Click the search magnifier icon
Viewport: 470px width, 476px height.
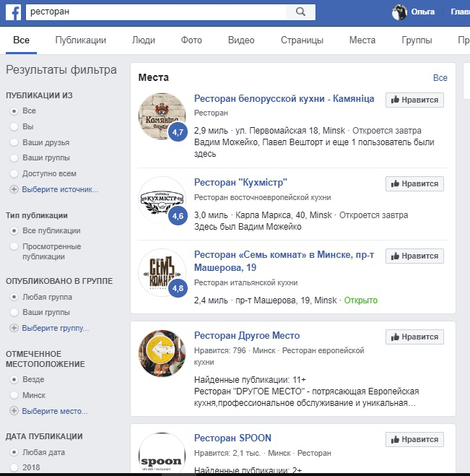[x=300, y=12]
